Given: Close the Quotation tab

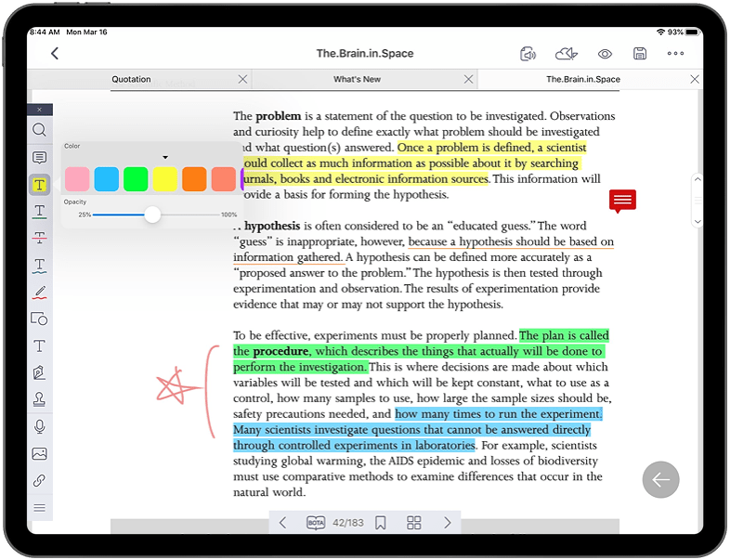Looking at the screenshot, I should [x=242, y=79].
